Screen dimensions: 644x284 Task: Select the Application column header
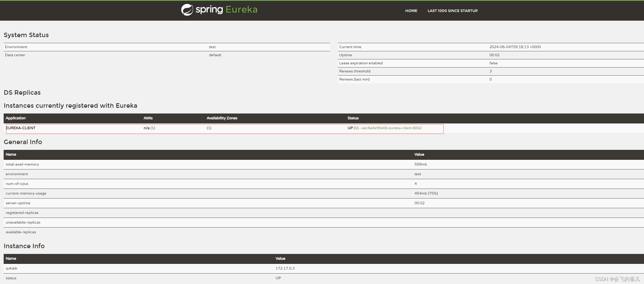coord(16,118)
